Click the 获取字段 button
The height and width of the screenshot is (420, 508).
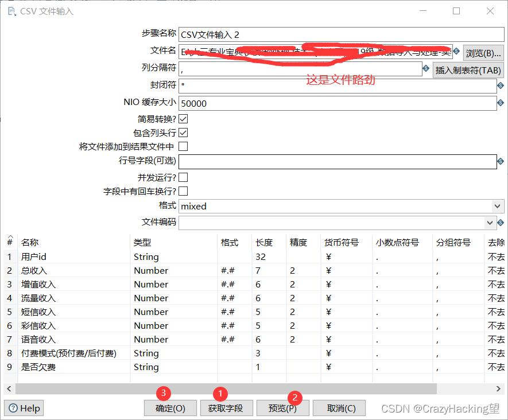[226, 408]
